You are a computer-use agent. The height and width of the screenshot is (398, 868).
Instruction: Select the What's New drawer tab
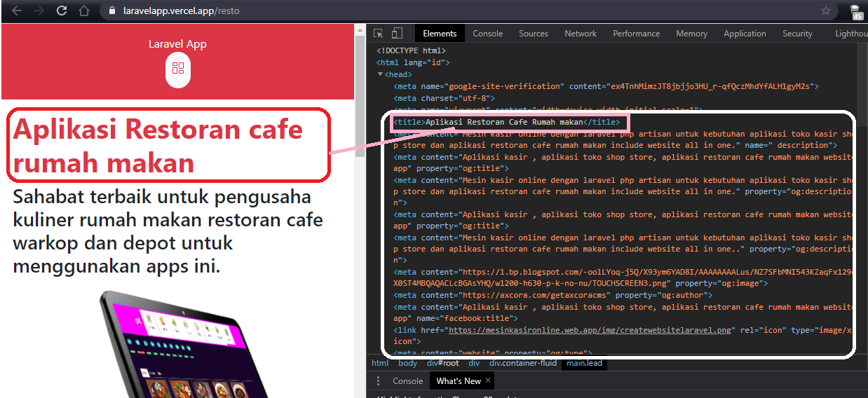tap(459, 381)
